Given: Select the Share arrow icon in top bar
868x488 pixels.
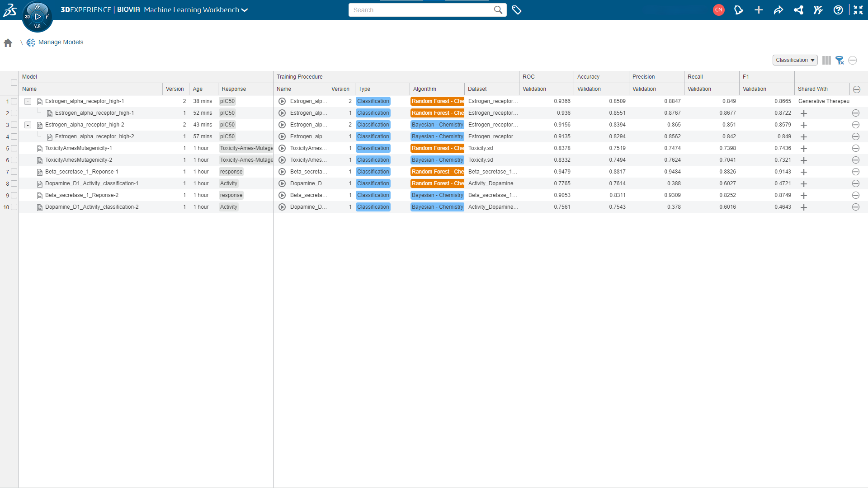Looking at the screenshot, I should pos(778,9).
